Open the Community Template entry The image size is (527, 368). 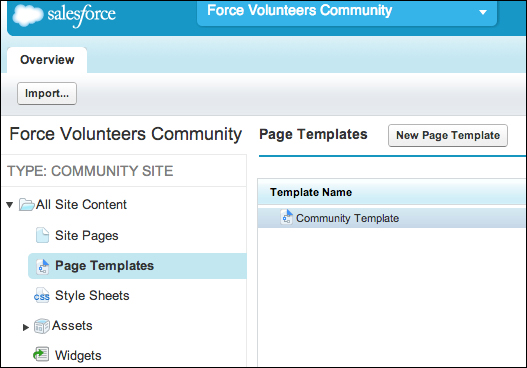(347, 218)
